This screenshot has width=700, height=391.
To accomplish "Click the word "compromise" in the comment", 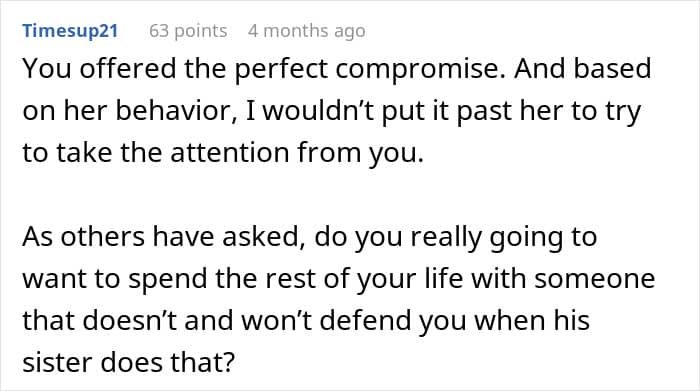I will point(421,69).
